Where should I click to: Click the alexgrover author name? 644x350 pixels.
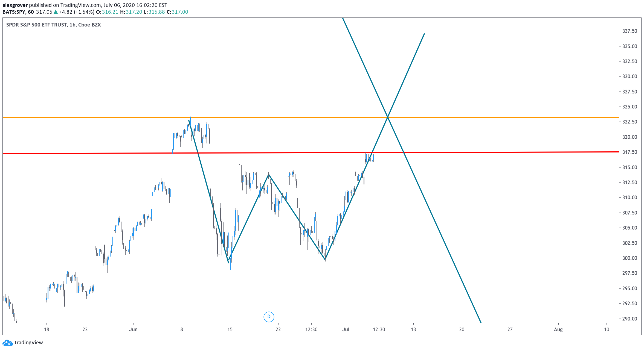(15, 5)
